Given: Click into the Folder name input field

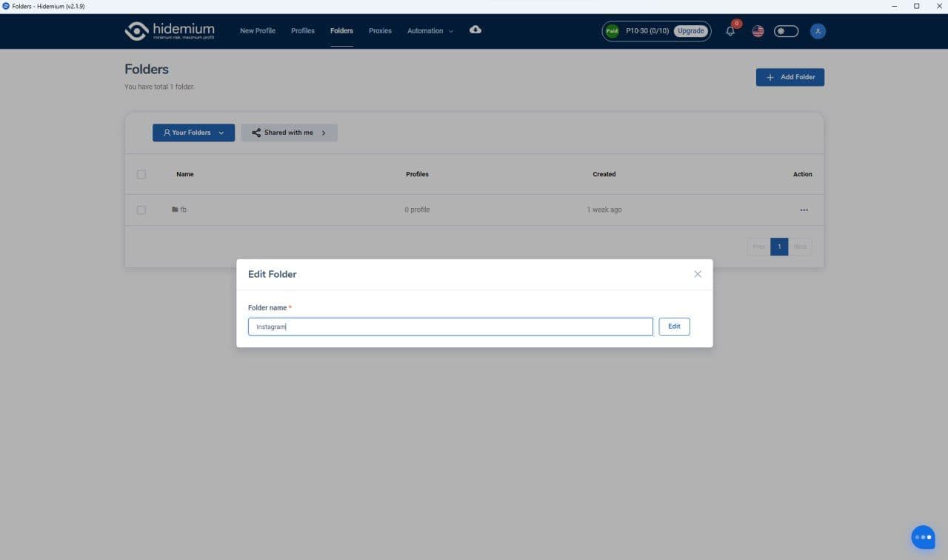Looking at the screenshot, I should coord(450,327).
